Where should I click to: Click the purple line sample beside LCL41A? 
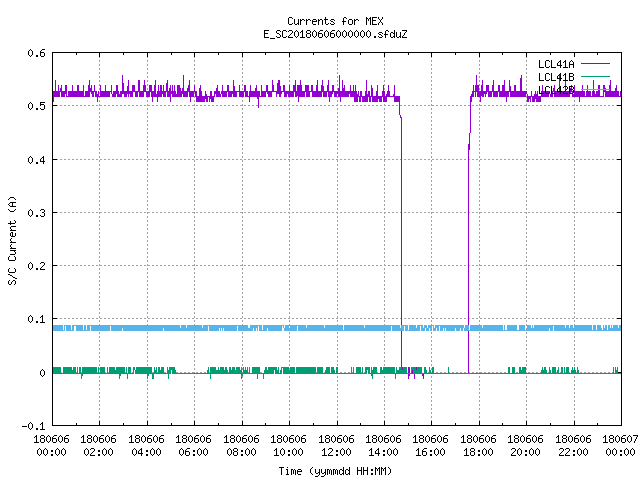coord(595,64)
